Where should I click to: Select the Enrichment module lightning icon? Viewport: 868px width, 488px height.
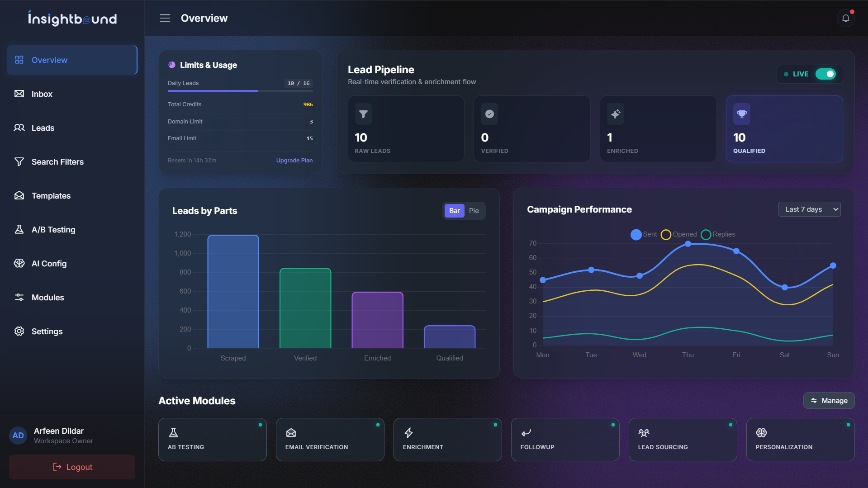[x=408, y=432]
